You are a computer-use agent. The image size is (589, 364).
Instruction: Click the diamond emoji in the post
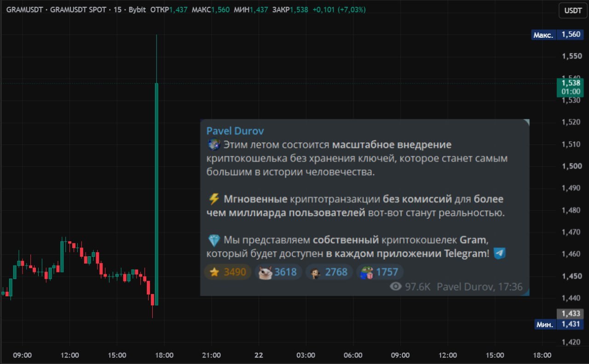pyautogui.click(x=214, y=240)
